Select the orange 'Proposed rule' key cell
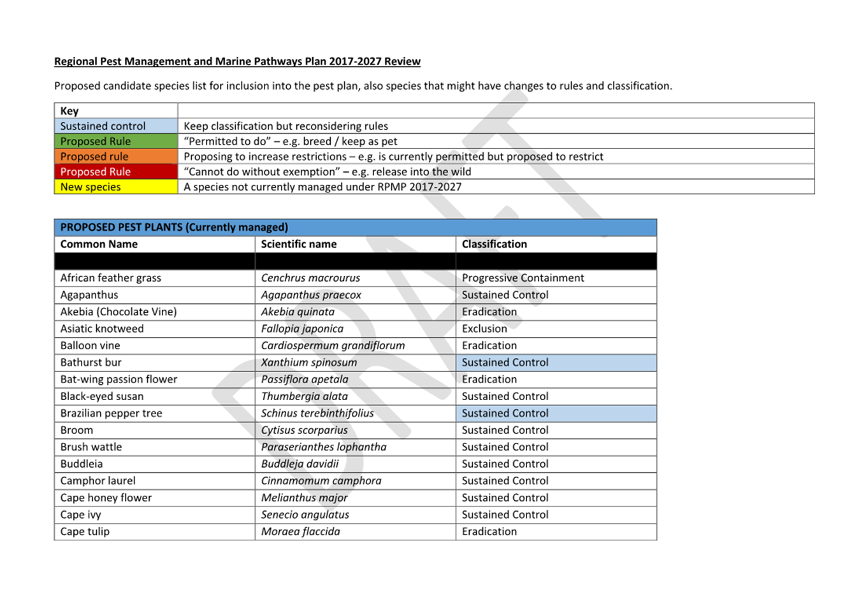Image resolution: width=868 pixels, height=599 pixels. click(116, 156)
